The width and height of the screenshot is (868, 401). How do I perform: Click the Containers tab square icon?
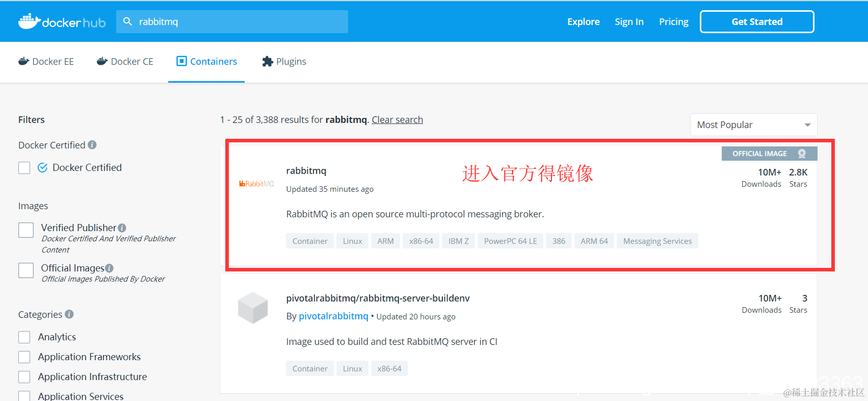(181, 61)
